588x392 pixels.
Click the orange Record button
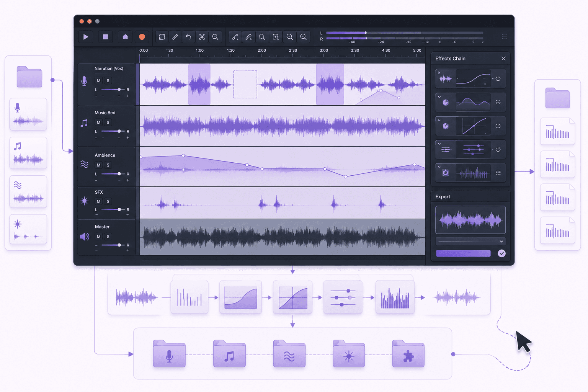pyautogui.click(x=142, y=37)
